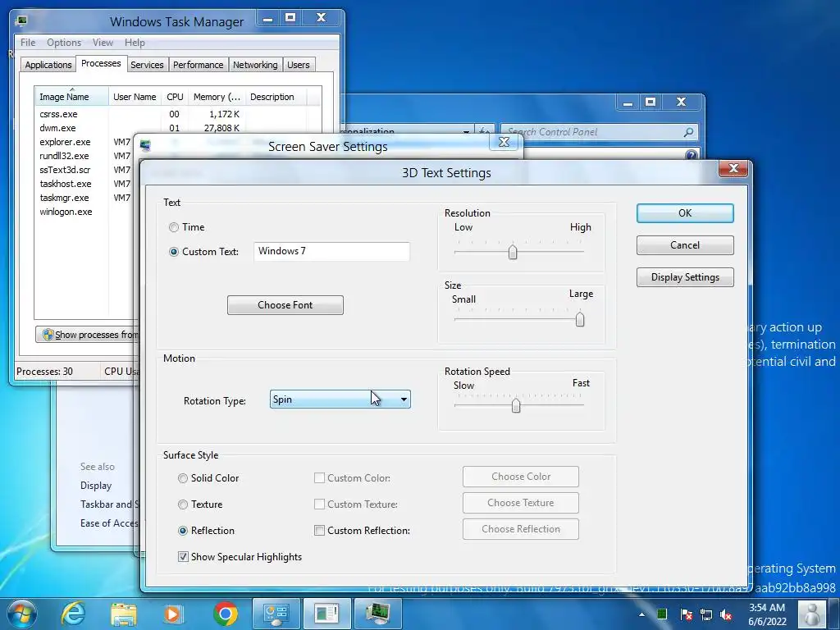Switch to Task Manager taskbar button
Viewport: 840px width, 630px height.
click(x=377, y=614)
